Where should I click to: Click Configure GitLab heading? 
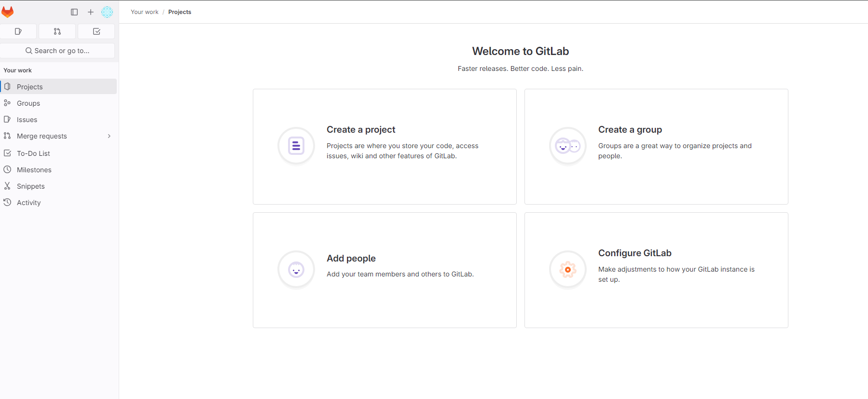click(x=635, y=253)
